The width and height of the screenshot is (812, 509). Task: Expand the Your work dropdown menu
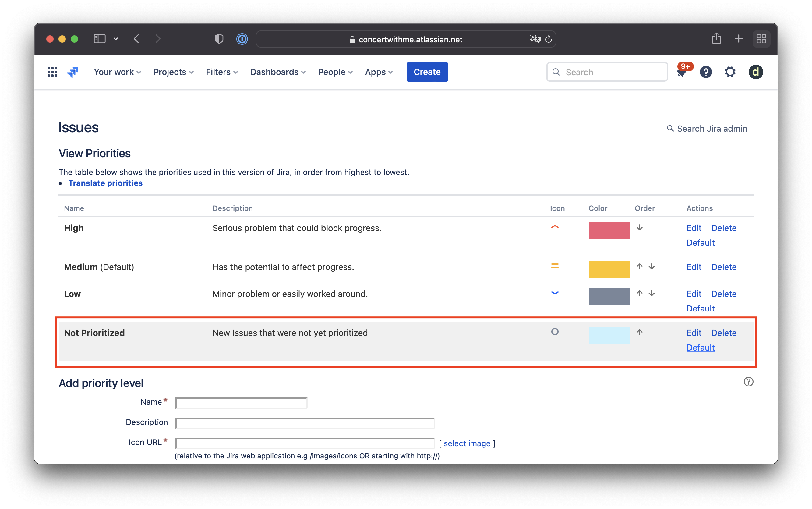(x=117, y=72)
